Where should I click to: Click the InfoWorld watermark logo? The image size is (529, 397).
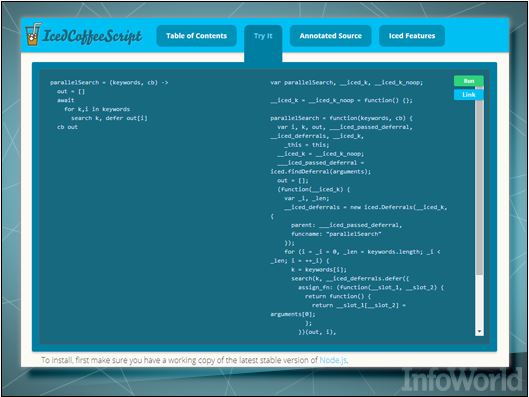[462, 380]
